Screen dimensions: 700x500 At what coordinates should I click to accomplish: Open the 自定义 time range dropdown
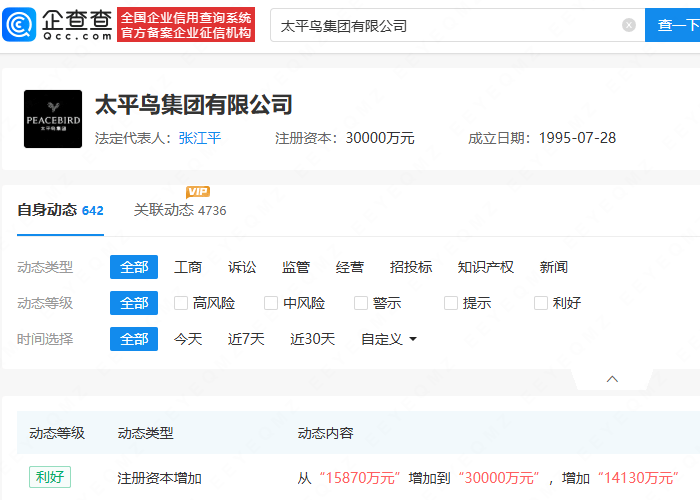point(388,339)
